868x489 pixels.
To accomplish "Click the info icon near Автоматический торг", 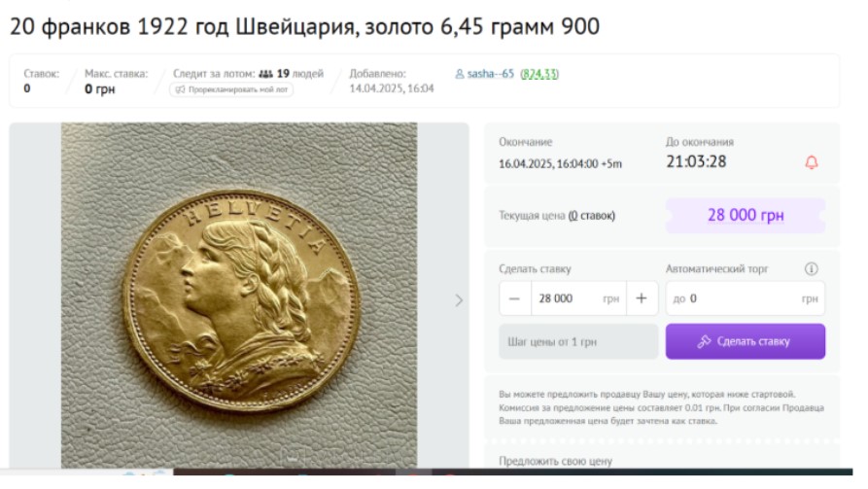I will pyautogui.click(x=811, y=268).
